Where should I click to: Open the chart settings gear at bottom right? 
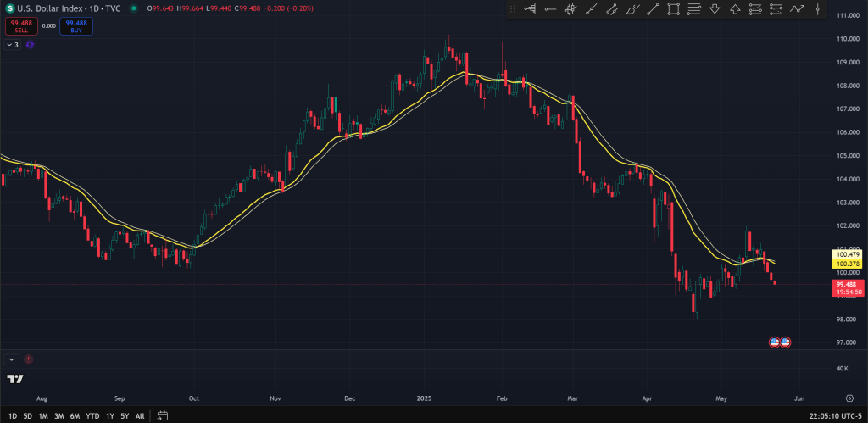849,397
